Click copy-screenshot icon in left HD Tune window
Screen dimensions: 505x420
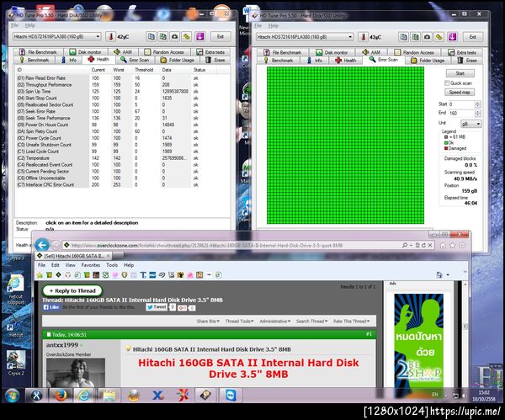tap(163, 36)
